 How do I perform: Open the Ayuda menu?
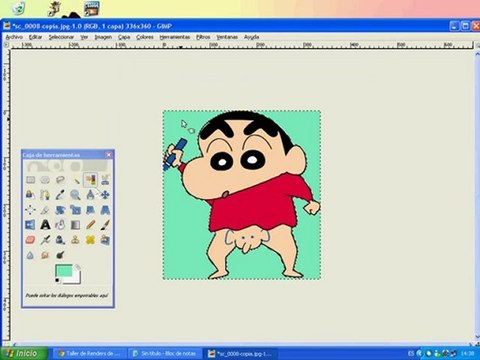(251, 37)
